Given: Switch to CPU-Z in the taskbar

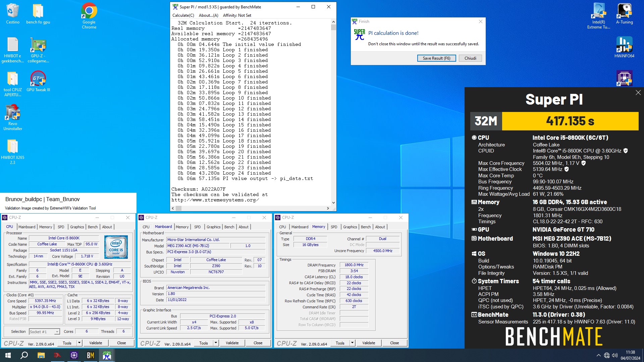Looking at the screenshot, I should point(74,355).
